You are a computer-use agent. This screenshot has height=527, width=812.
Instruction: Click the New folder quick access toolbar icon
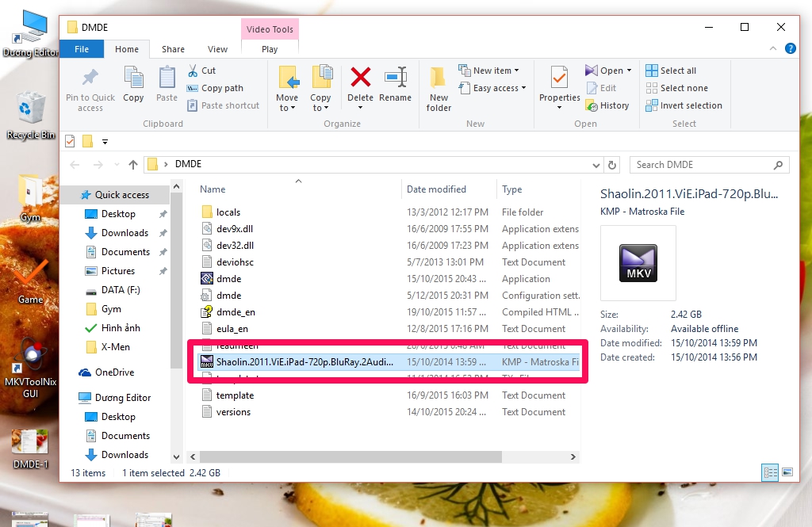[87, 141]
